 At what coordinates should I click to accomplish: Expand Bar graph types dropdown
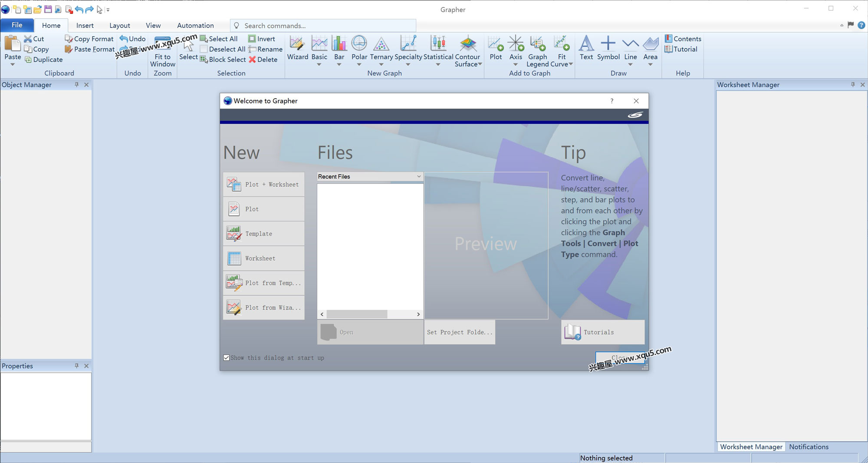tap(339, 65)
